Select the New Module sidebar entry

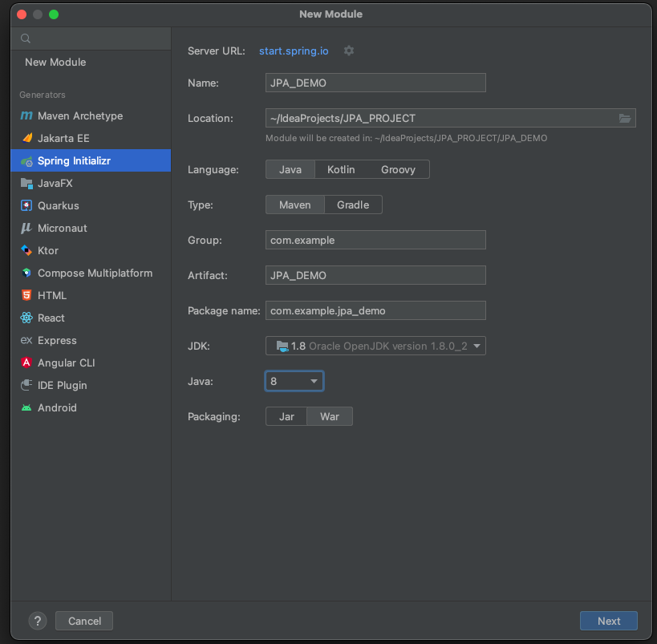coord(55,62)
